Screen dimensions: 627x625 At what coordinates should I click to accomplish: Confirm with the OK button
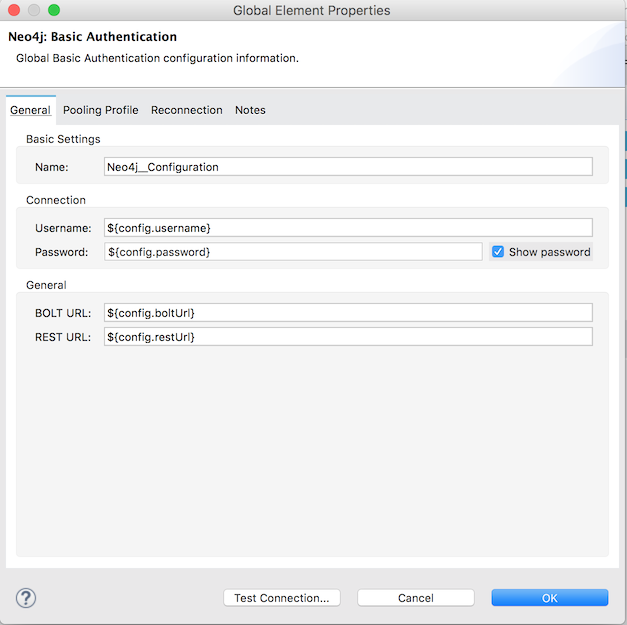(549, 598)
